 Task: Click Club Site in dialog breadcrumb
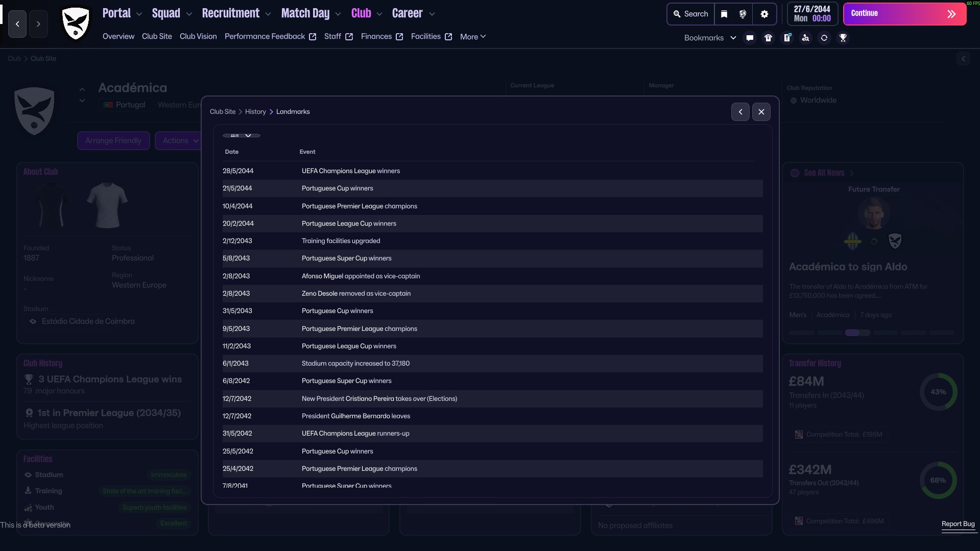pos(223,112)
